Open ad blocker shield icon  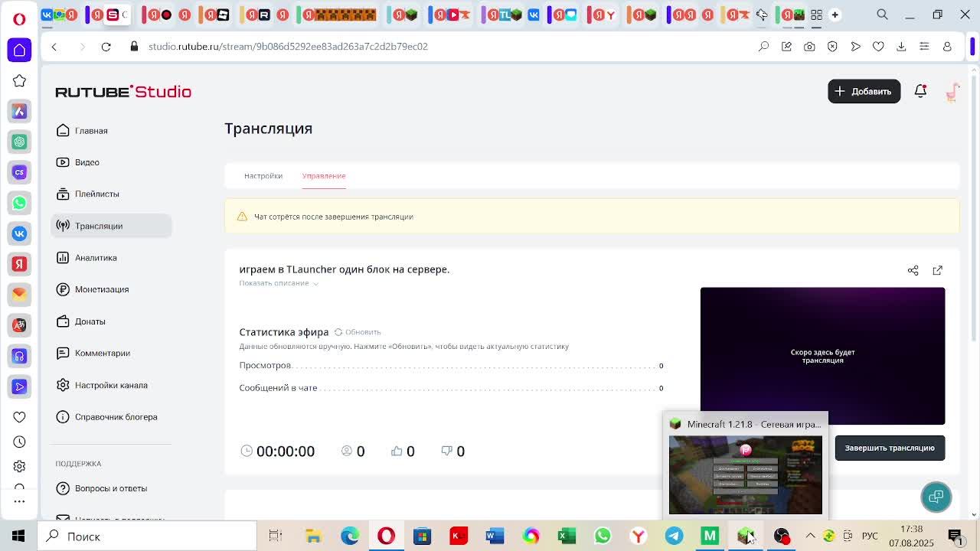[832, 47]
